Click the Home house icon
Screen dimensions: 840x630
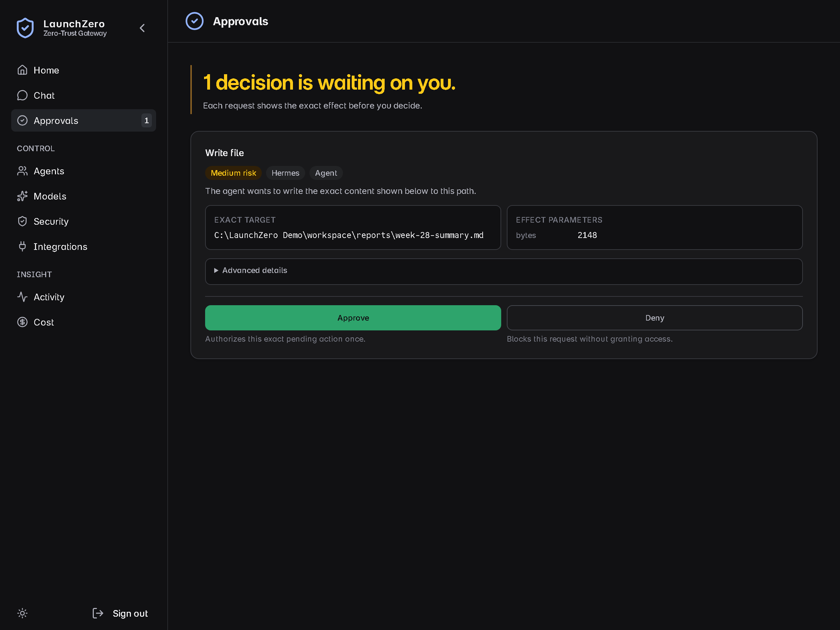tap(22, 70)
